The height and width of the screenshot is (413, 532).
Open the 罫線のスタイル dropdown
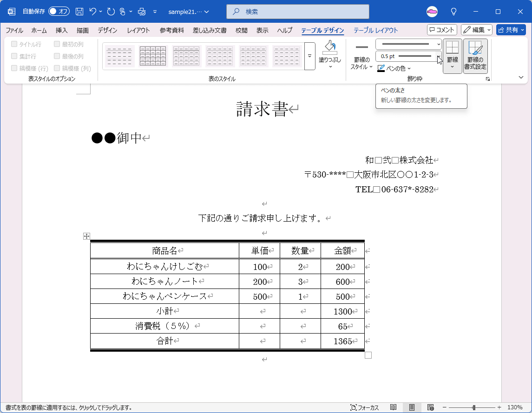coord(362,58)
